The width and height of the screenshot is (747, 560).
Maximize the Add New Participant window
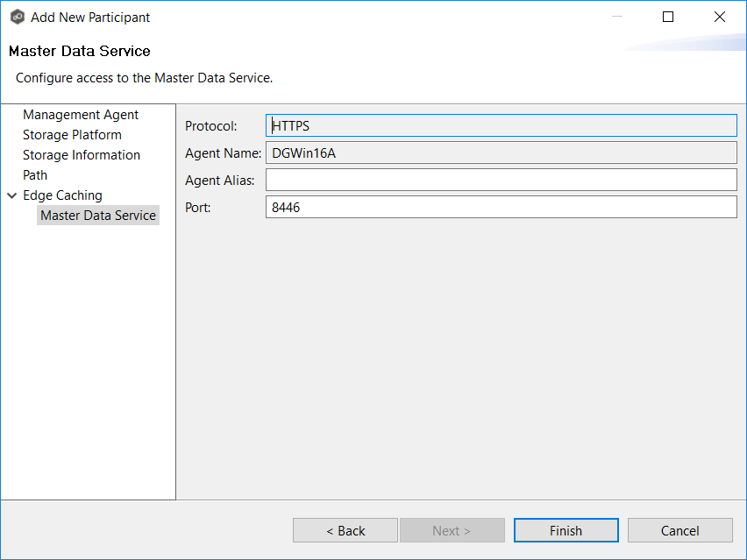tap(668, 17)
